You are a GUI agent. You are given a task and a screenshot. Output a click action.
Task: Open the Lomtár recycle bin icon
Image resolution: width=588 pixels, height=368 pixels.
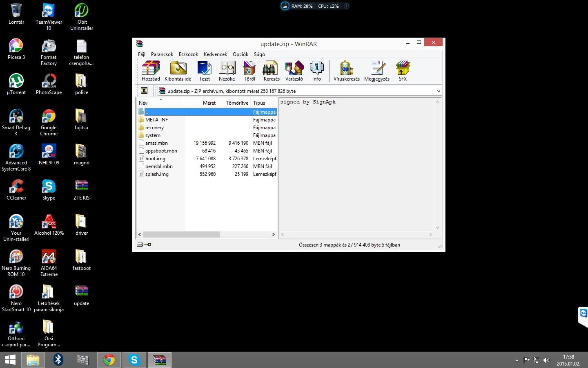pyautogui.click(x=16, y=13)
